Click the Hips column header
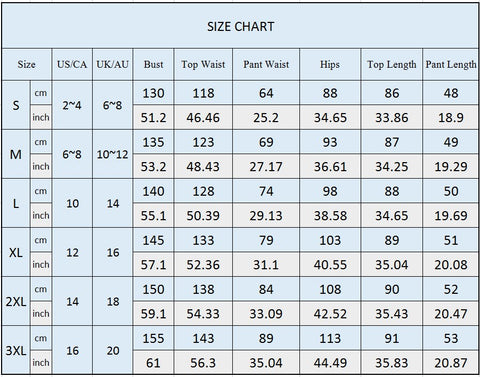 [330, 64]
